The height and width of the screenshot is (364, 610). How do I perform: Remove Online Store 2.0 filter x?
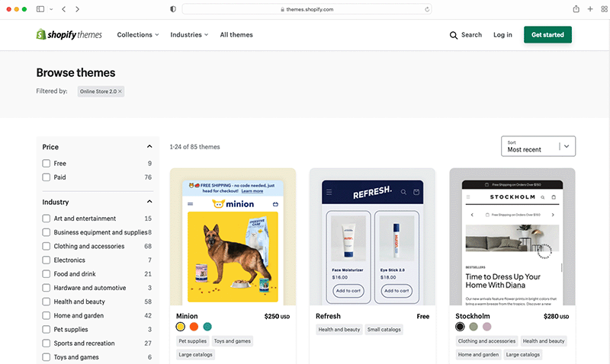tap(120, 91)
